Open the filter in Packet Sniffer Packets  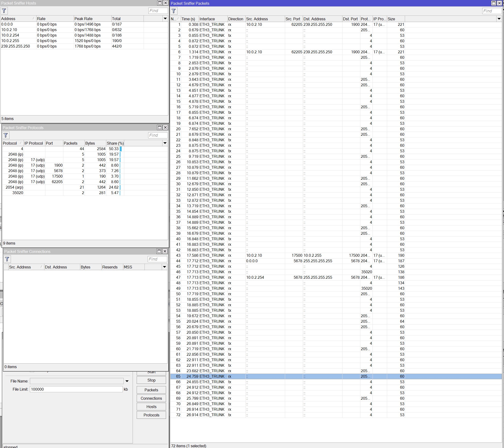[x=174, y=11]
